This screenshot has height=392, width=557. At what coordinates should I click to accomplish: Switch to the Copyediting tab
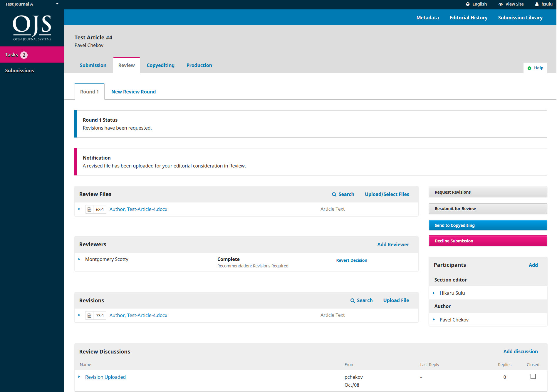pos(160,65)
